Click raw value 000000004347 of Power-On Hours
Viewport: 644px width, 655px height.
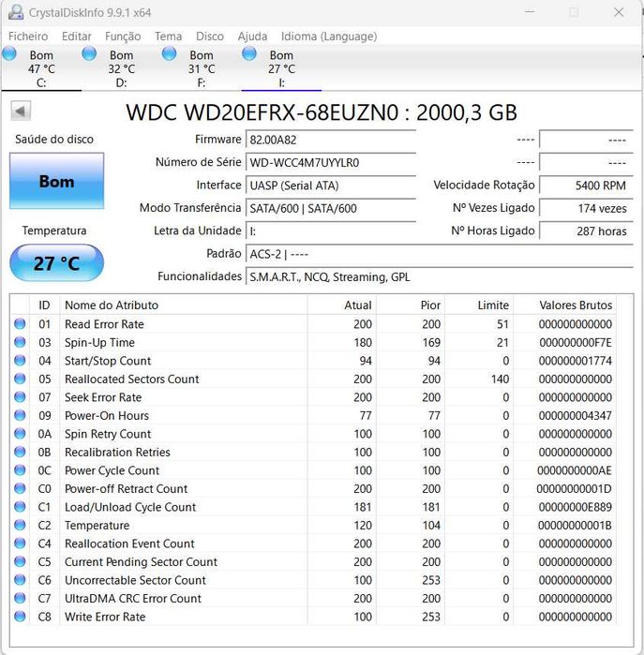(575, 416)
